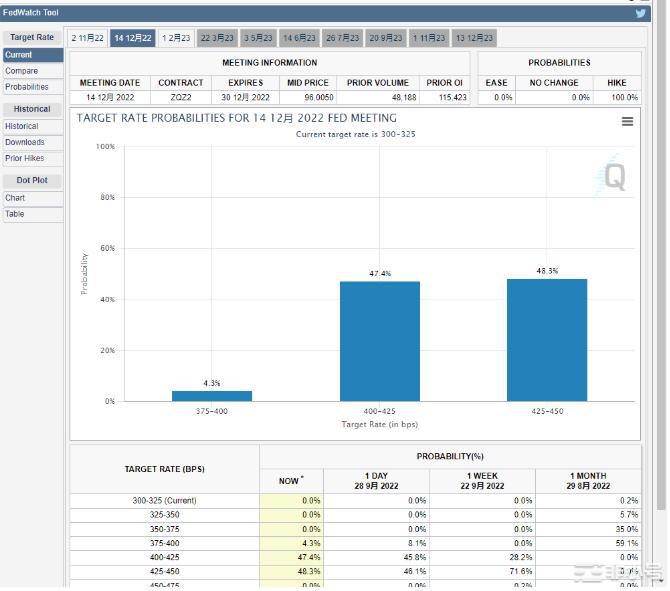This screenshot has height=591, width=670.
Task: Select the 2 11月22 meeting tab
Action: tap(87, 38)
